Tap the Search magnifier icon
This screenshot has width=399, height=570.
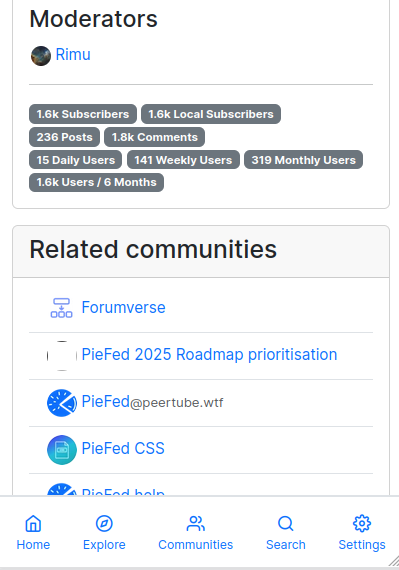[286, 523]
